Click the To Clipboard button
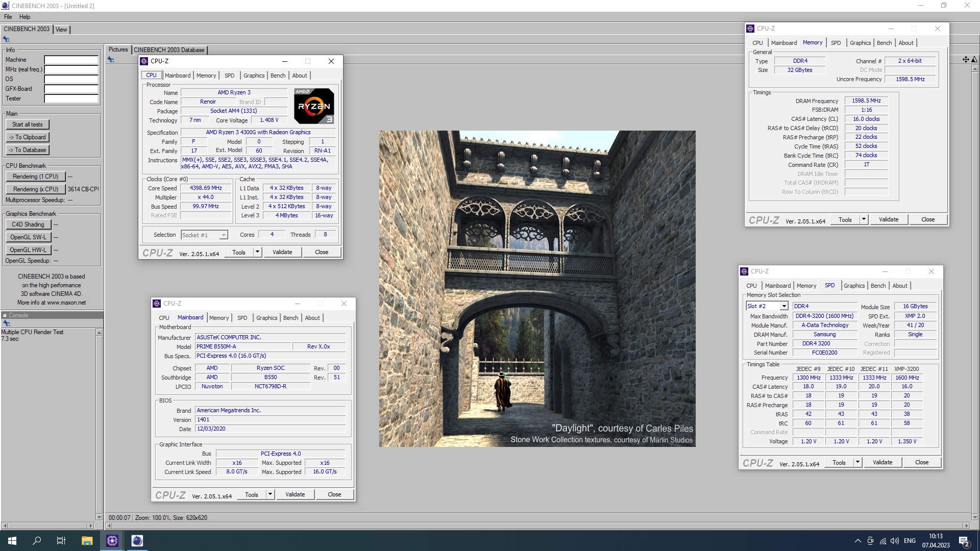980x551 pixels. click(x=28, y=137)
